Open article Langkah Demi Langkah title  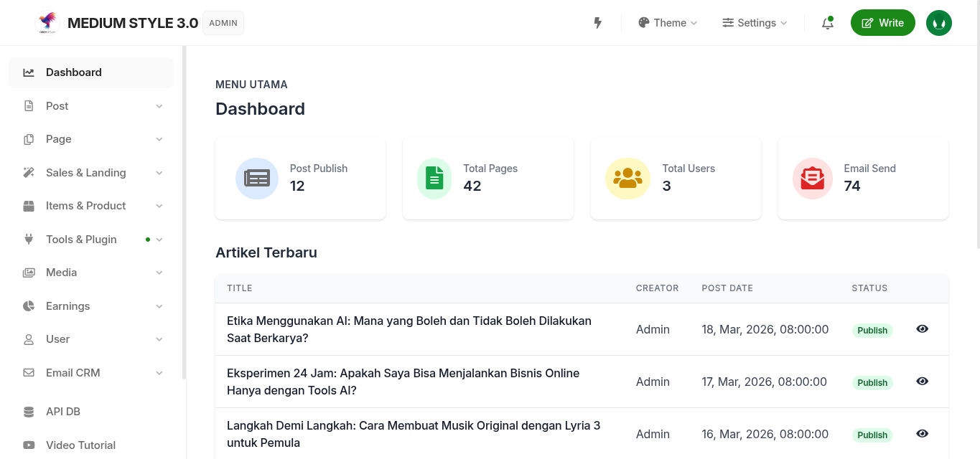(x=414, y=434)
